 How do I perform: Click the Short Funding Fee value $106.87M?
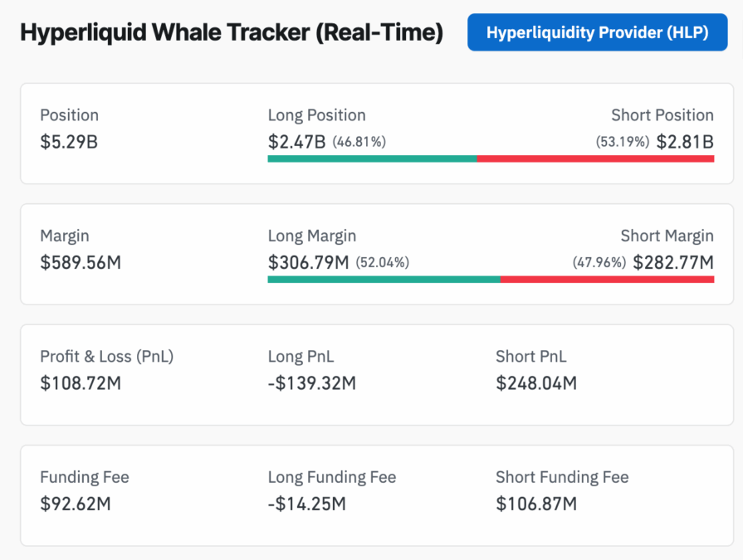(x=535, y=504)
